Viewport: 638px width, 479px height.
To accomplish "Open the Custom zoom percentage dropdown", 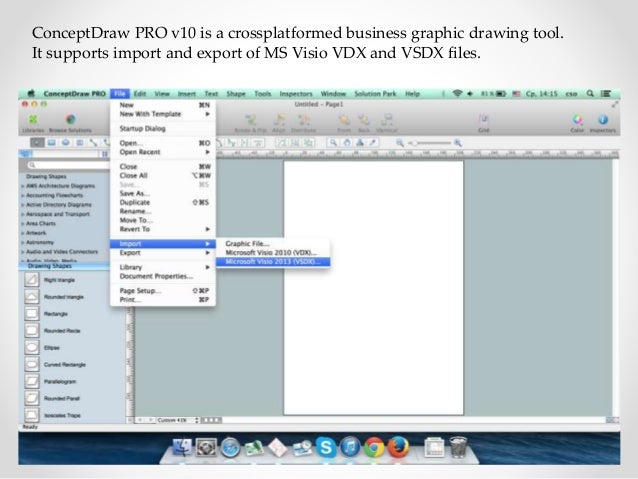I will (178, 420).
